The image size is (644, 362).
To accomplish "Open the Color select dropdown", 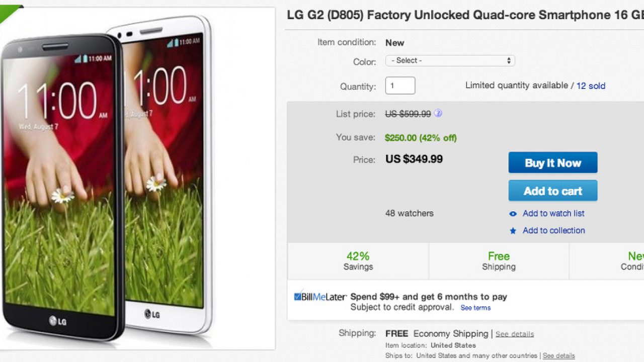I will point(450,61).
